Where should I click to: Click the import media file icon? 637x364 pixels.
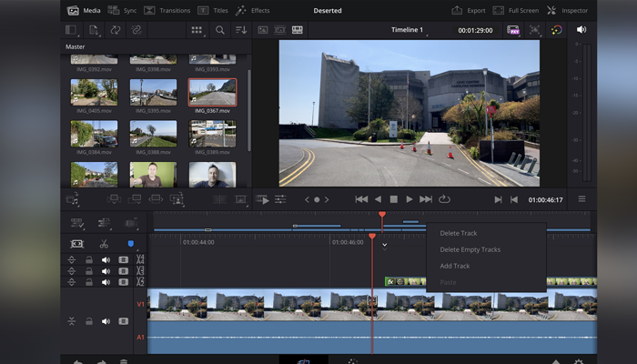pos(94,30)
